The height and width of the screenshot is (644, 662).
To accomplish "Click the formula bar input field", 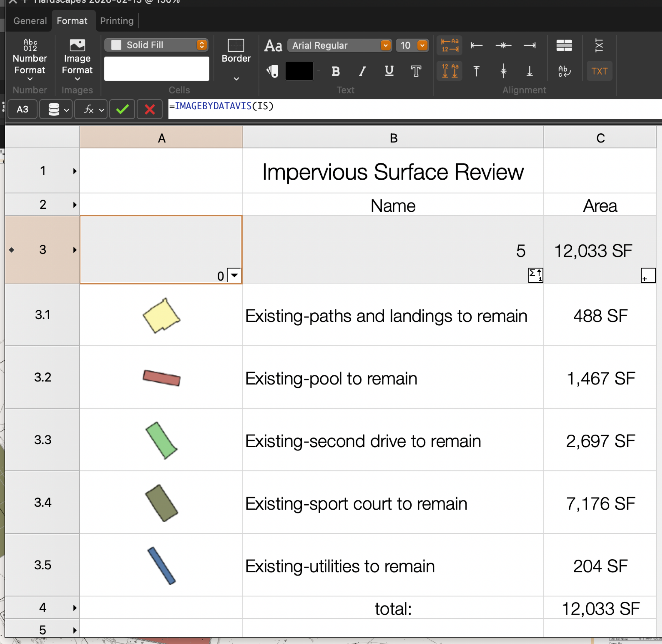I will pos(406,109).
